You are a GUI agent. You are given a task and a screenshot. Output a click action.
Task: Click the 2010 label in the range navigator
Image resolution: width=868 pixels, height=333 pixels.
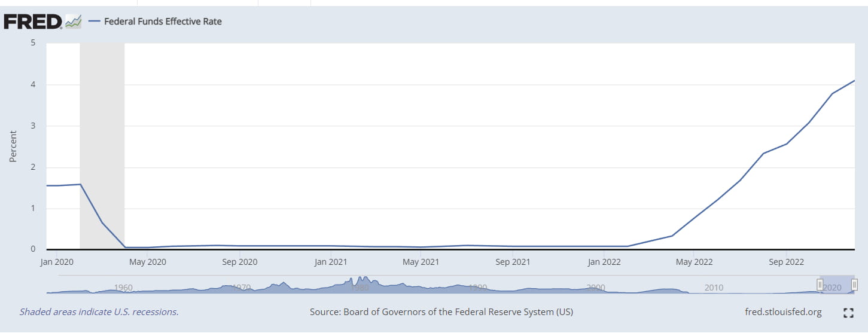(714, 288)
